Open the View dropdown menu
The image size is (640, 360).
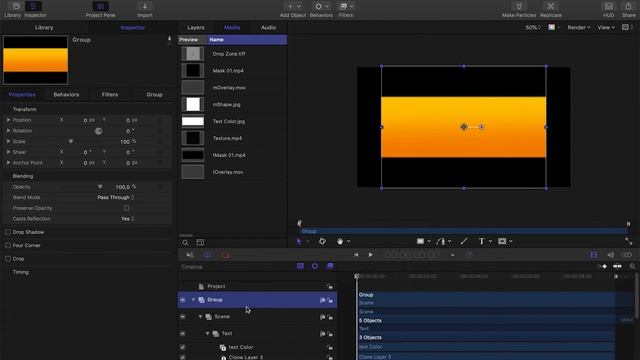[x=606, y=27]
